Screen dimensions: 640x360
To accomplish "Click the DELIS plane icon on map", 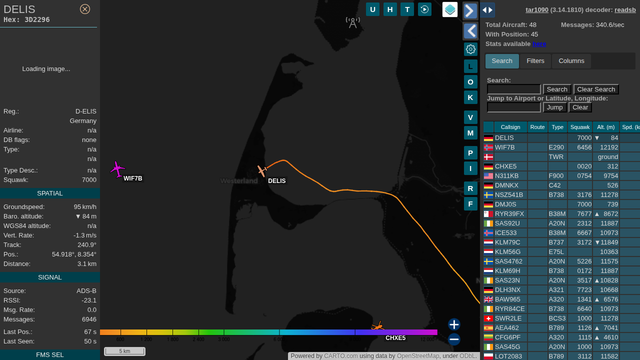I will (262, 171).
